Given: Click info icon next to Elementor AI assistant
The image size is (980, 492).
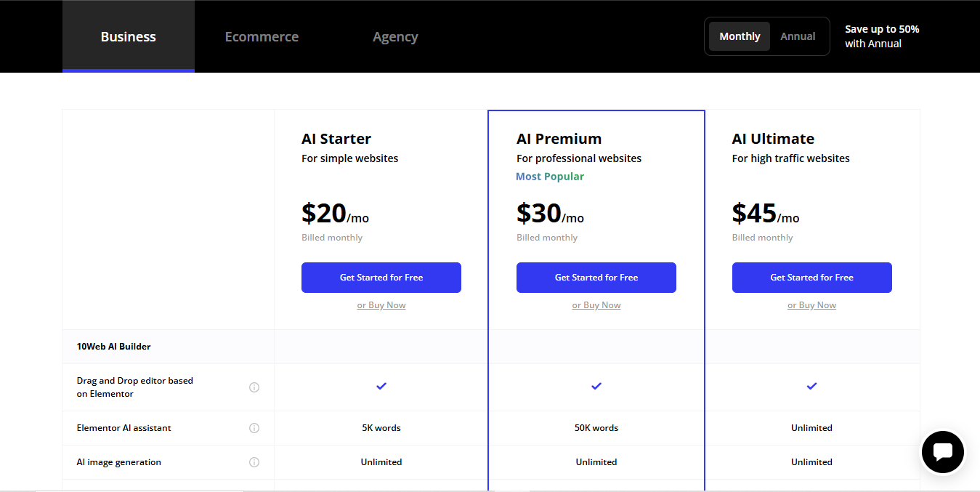Looking at the screenshot, I should (x=254, y=428).
